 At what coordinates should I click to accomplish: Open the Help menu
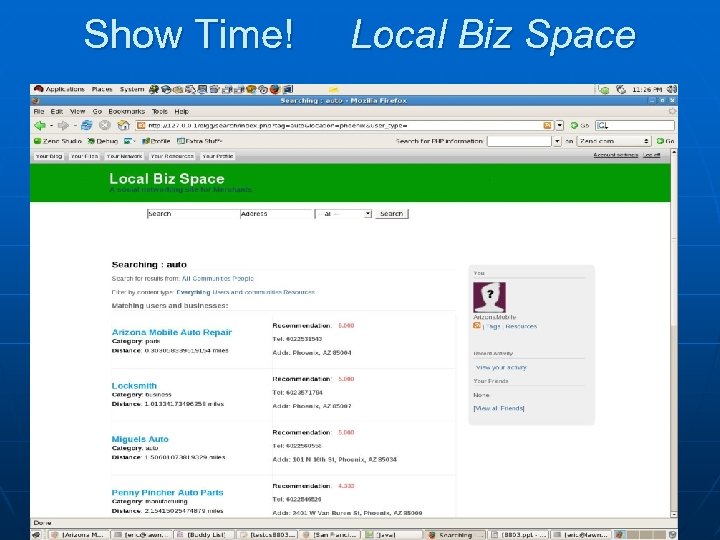coord(181,111)
